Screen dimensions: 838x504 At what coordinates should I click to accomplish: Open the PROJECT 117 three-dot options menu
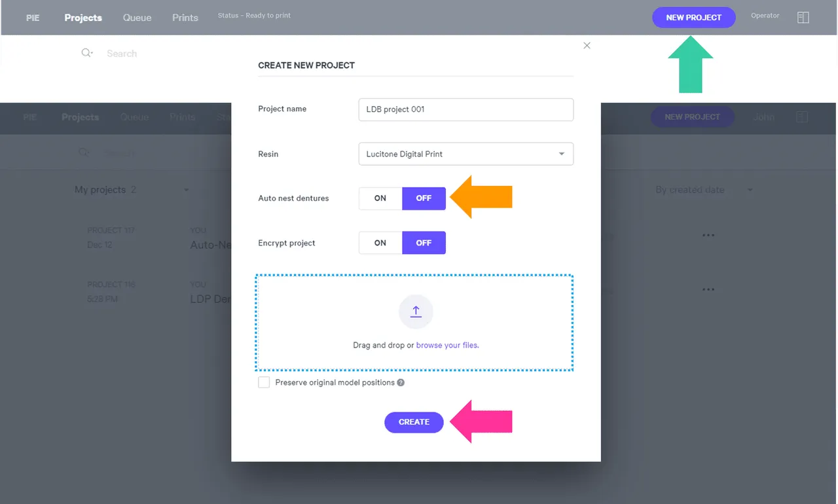pyautogui.click(x=708, y=235)
